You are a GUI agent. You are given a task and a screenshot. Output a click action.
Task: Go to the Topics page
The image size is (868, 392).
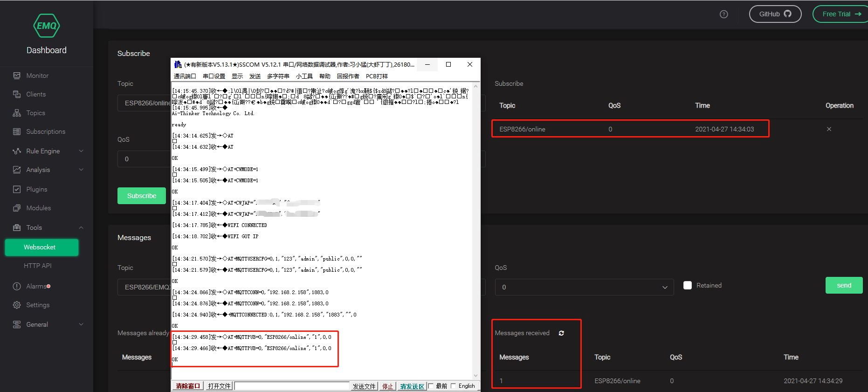click(35, 113)
